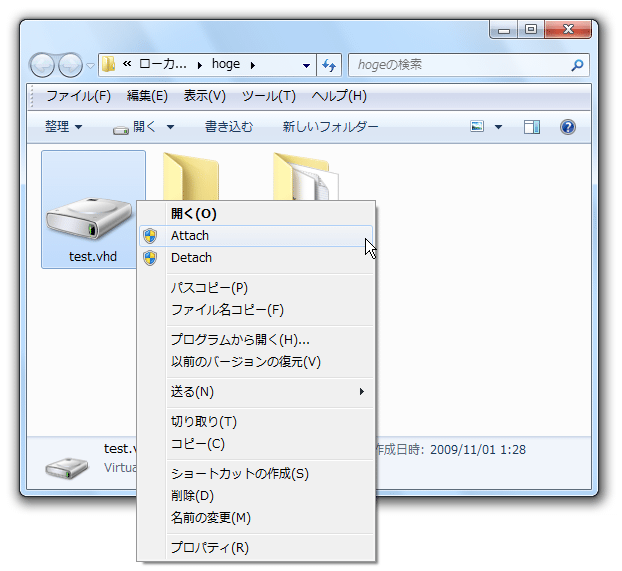Expand the view options dropdown arrow
Image resolution: width=622 pixels, height=571 pixels.
click(498, 127)
